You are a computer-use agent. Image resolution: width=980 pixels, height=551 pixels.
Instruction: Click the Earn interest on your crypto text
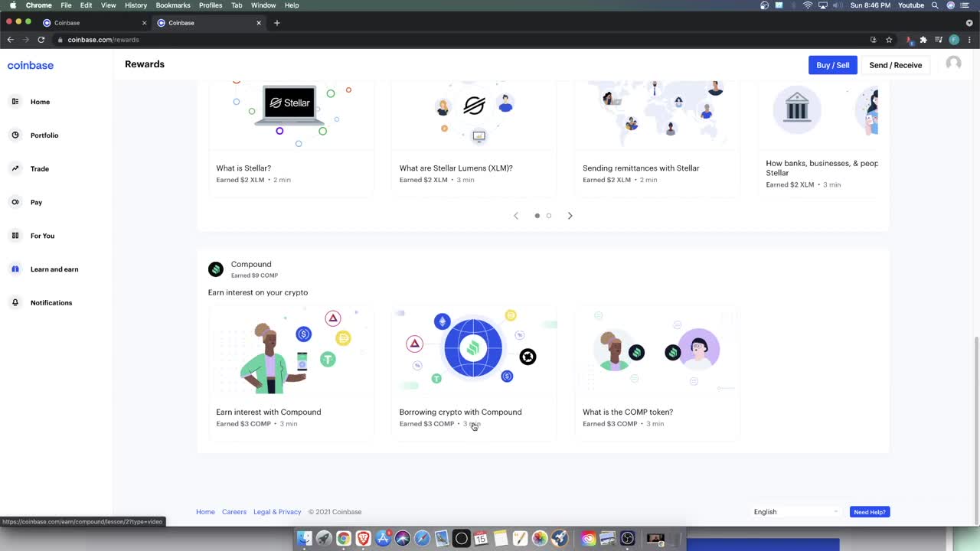[x=258, y=292]
